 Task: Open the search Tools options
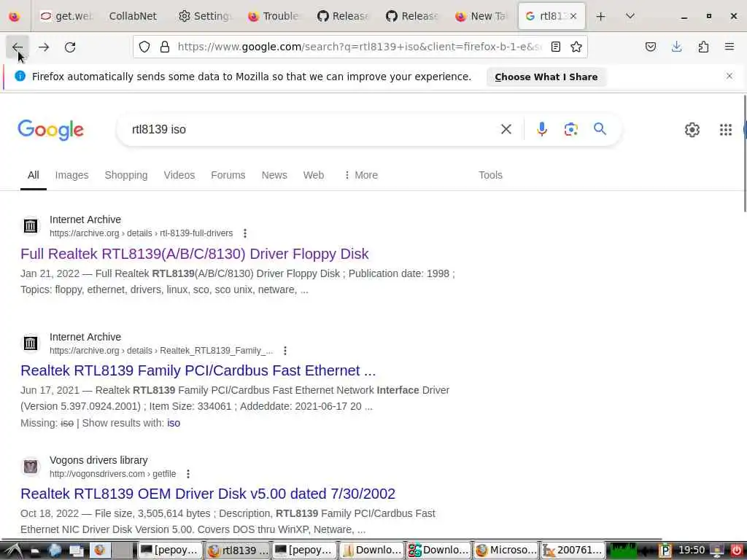click(x=490, y=175)
